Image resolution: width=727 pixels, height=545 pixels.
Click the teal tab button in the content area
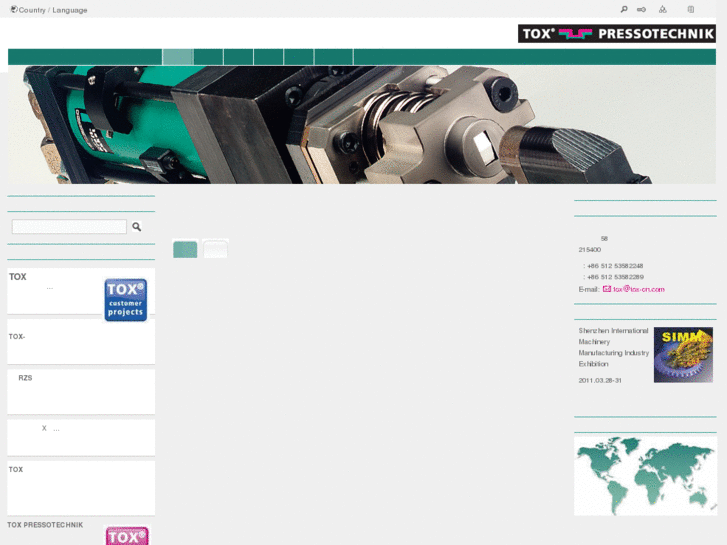click(x=185, y=249)
